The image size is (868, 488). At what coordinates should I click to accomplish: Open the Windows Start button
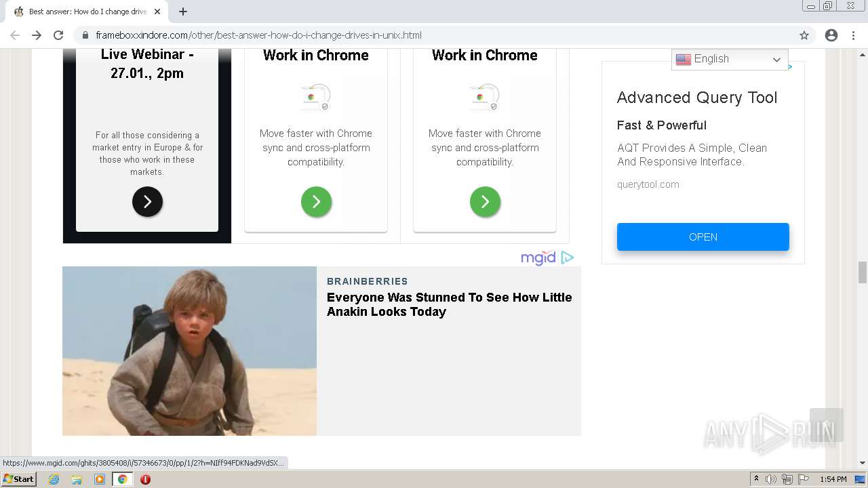tap(18, 479)
